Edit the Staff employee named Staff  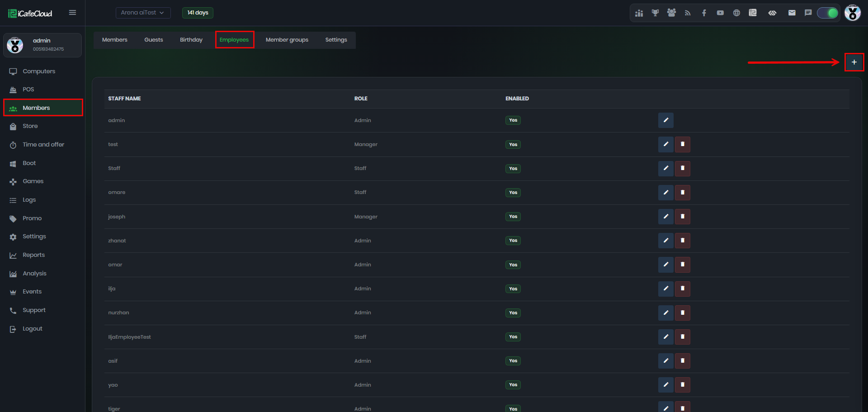click(665, 168)
